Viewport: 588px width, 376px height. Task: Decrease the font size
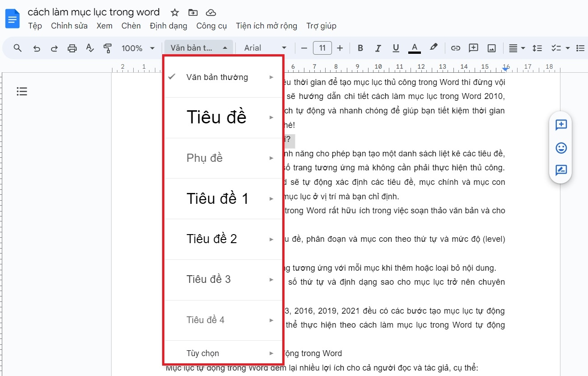click(304, 48)
